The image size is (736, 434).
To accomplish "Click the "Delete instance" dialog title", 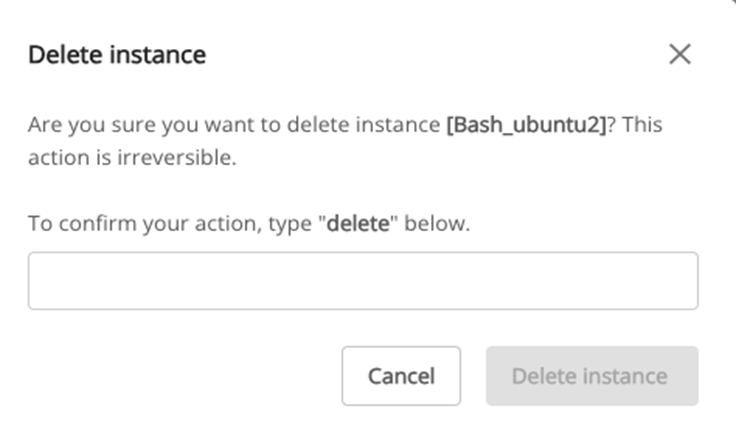I will (117, 54).
